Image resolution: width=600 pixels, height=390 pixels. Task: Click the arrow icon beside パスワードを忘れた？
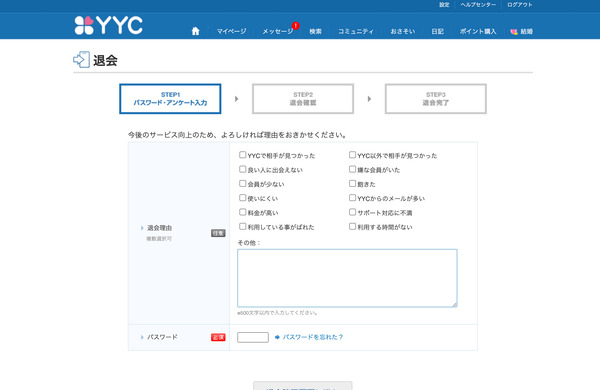tap(277, 337)
